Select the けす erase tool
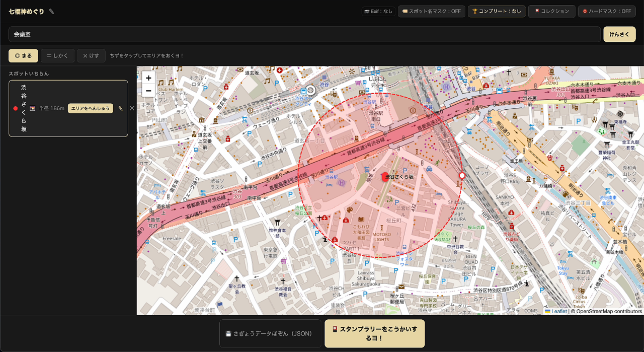644x352 pixels. click(91, 55)
